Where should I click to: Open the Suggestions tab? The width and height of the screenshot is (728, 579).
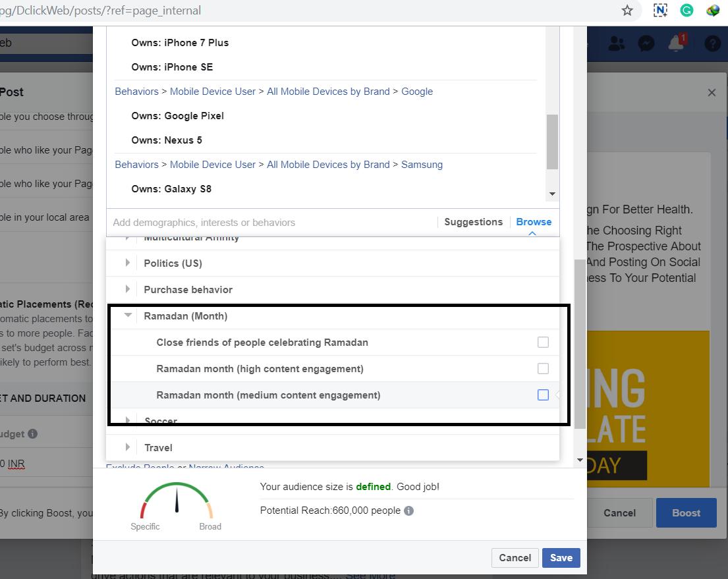pyautogui.click(x=473, y=222)
